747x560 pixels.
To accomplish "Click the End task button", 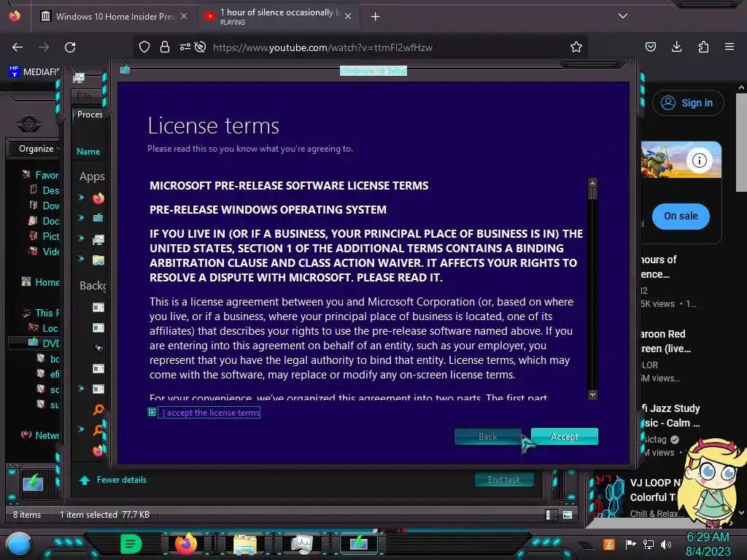I will tap(504, 480).
